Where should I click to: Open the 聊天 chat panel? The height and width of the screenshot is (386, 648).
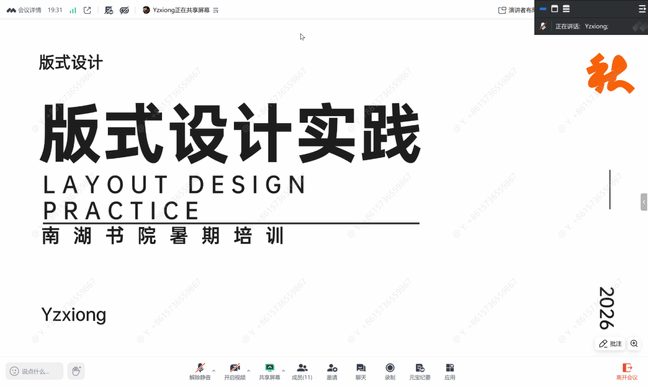[361, 371]
